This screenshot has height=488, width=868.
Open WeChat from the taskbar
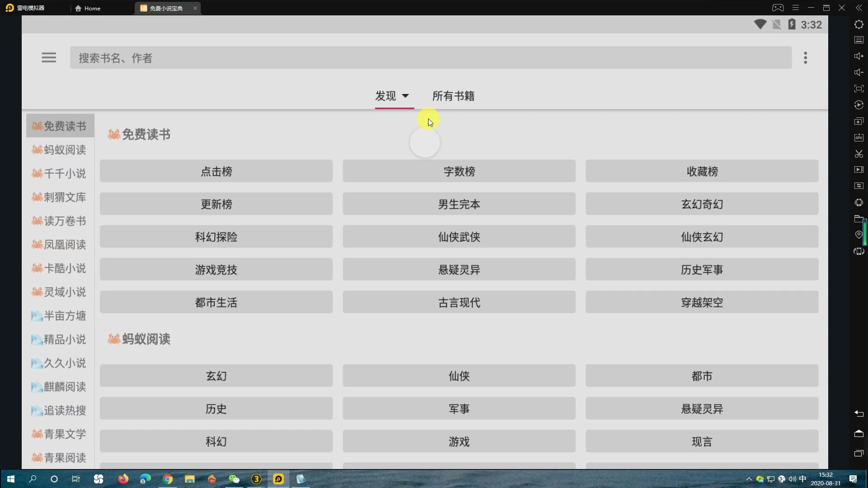click(x=234, y=479)
